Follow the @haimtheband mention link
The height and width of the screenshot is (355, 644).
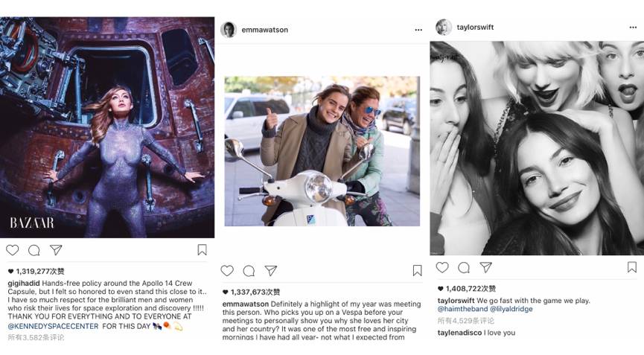click(462, 309)
